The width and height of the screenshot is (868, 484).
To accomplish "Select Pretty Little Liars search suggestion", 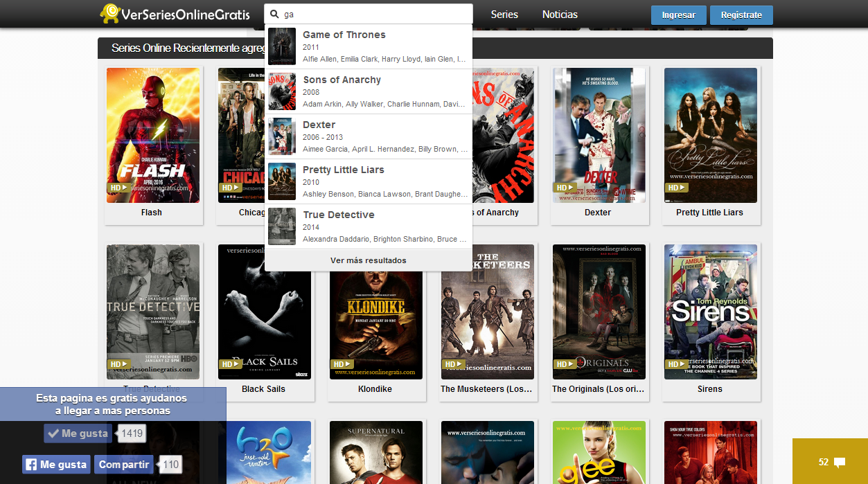I will tap(369, 181).
